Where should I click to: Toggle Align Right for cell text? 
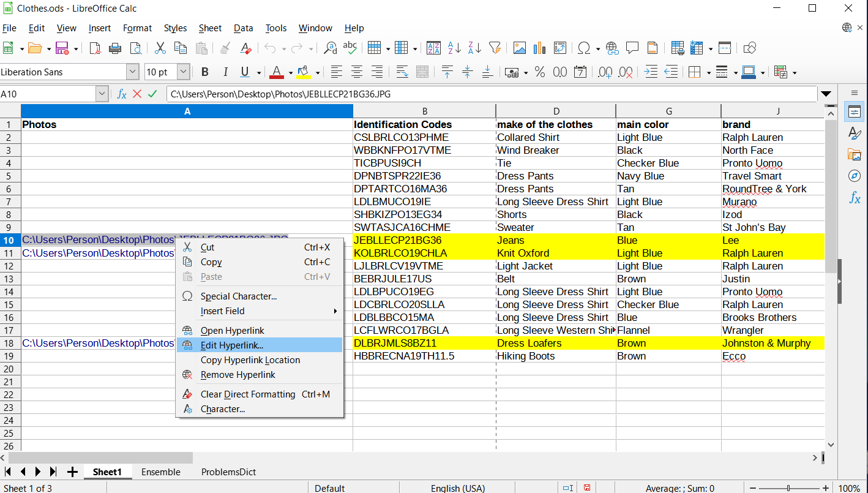[377, 72]
